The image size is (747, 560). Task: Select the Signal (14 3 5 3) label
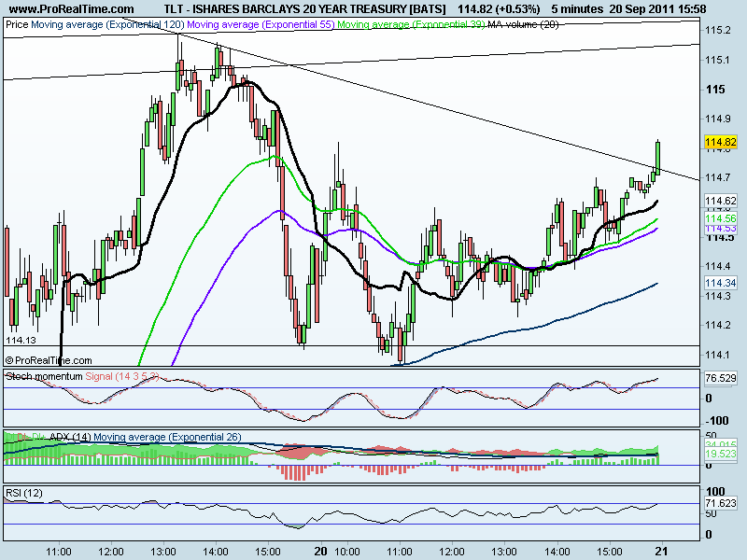coord(122,376)
